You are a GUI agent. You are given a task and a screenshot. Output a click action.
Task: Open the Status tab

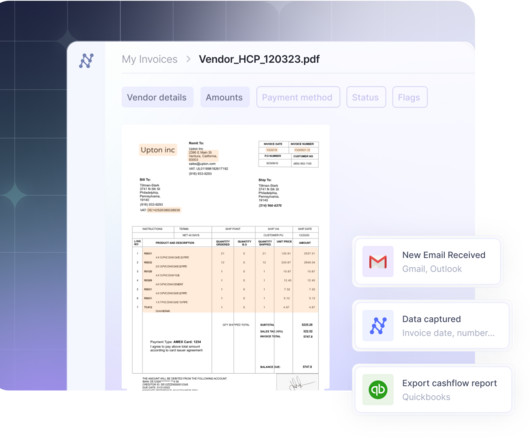(x=366, y=97)
